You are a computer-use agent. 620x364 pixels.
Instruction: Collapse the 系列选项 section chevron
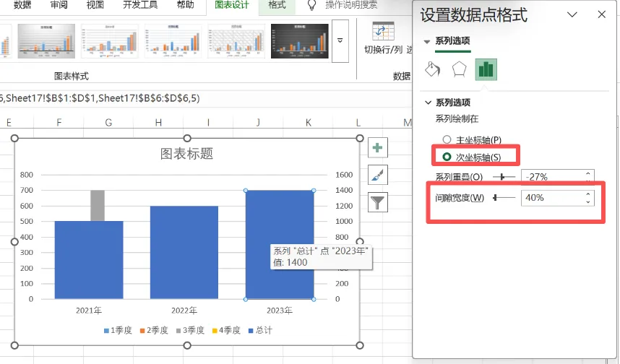(428, 103)
